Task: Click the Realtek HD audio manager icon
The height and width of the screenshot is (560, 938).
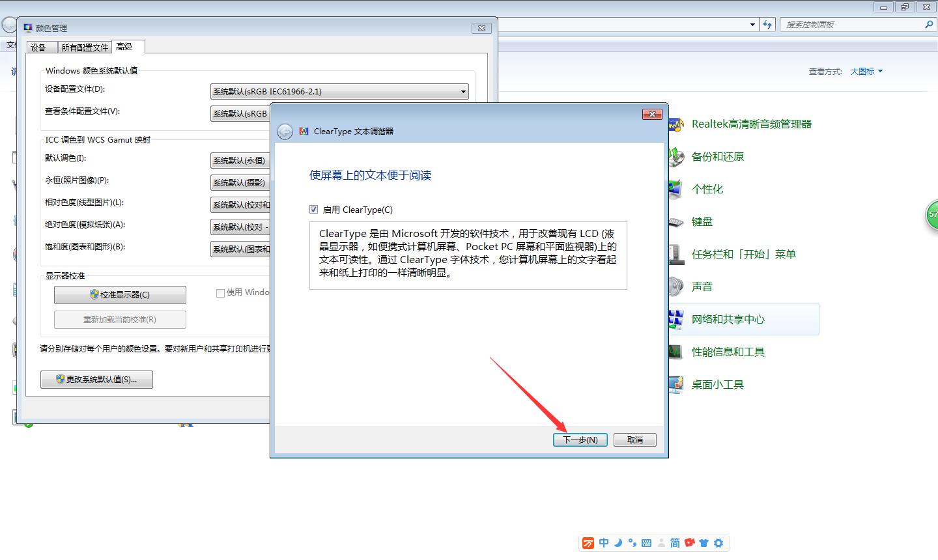Action: point(675,124)
